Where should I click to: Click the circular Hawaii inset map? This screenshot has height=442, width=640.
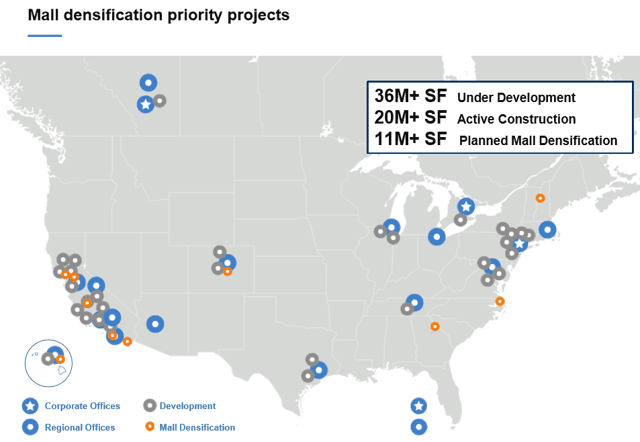49,363
